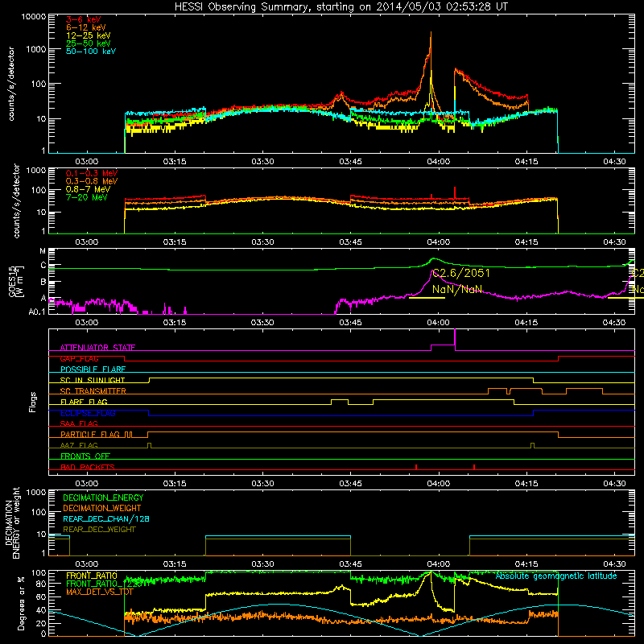Select the AAZ_FLAG label
This screenshot has height=644, width=644.
pyautogui.click(x=79, y=445)
